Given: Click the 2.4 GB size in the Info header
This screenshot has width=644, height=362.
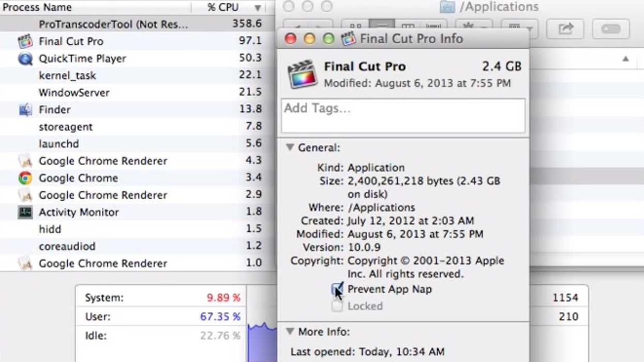Looking at the screenshot, I should 502,67.
